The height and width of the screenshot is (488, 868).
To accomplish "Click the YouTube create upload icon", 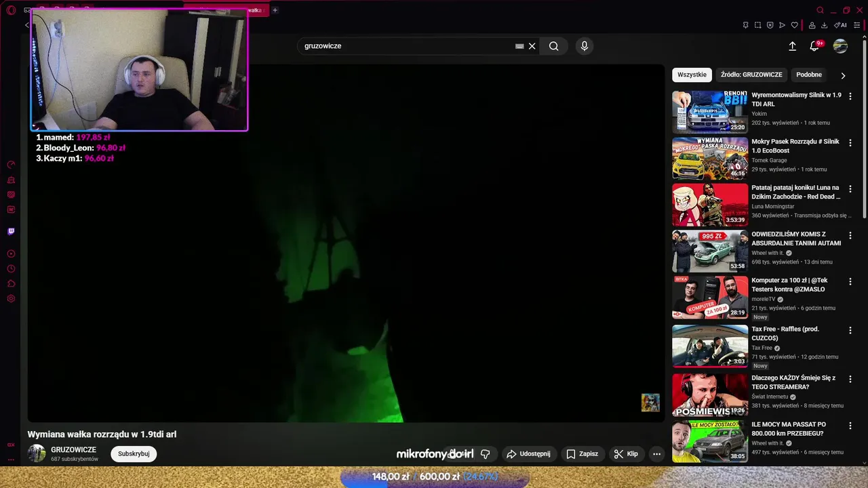I will pyautogui.click(x=792, y=46).
